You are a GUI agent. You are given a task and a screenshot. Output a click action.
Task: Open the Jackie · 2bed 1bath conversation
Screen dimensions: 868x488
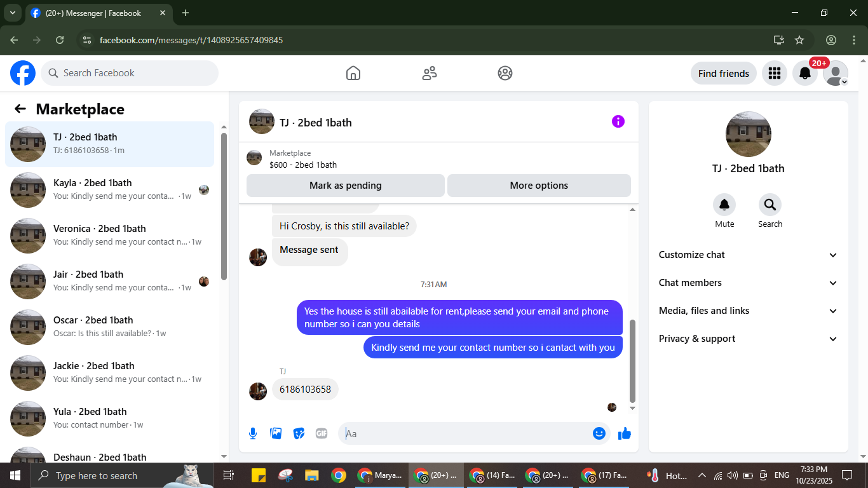110,373
